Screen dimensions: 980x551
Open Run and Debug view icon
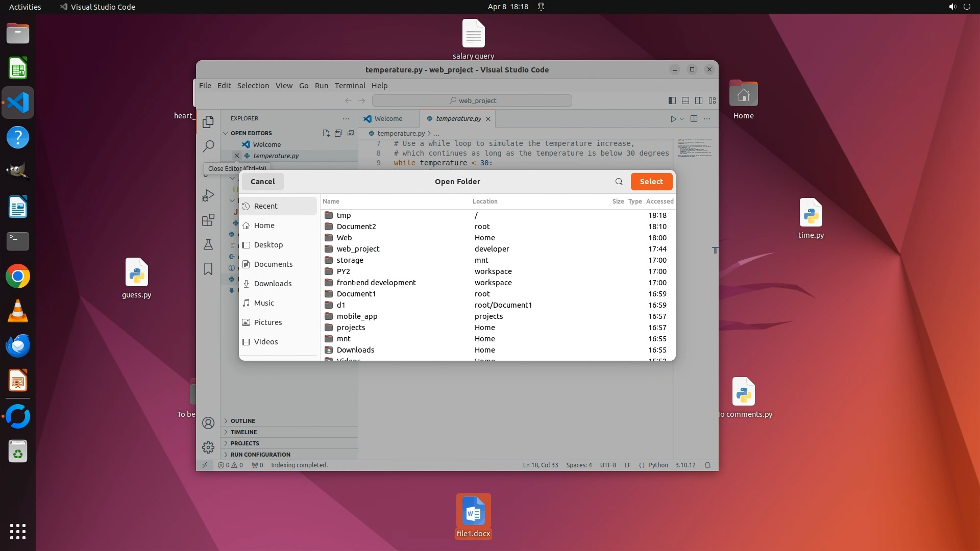point(208,196)
